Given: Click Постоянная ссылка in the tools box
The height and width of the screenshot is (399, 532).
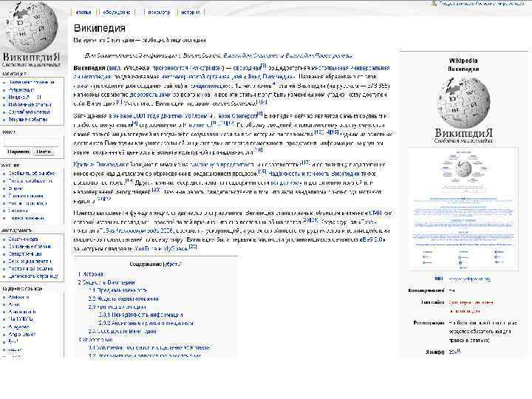Looking at the screenshot, I should coord(30,269).
